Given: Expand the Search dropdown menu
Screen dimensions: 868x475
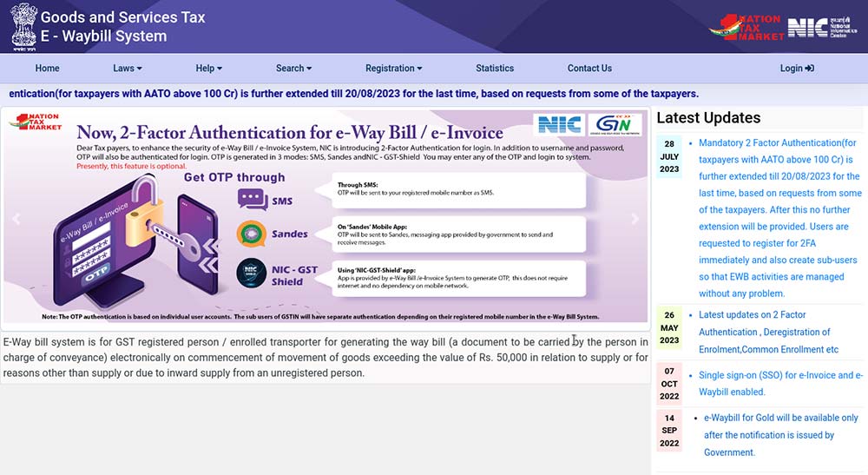Looking at the screenshot, I should coord(294,69).
